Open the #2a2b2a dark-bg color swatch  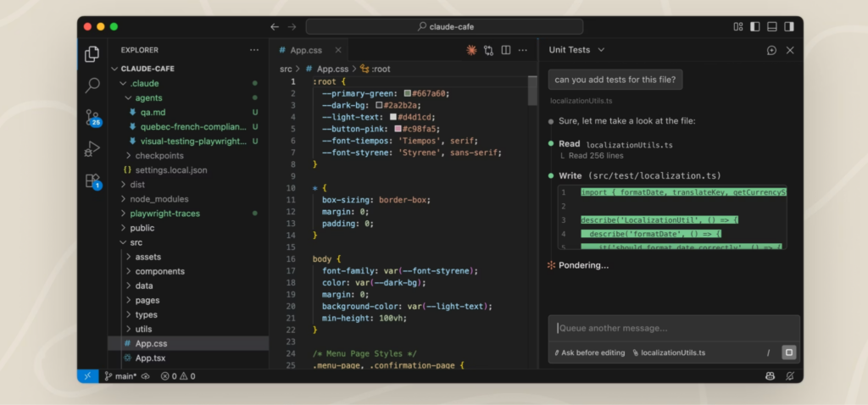[x=379, y=105]
